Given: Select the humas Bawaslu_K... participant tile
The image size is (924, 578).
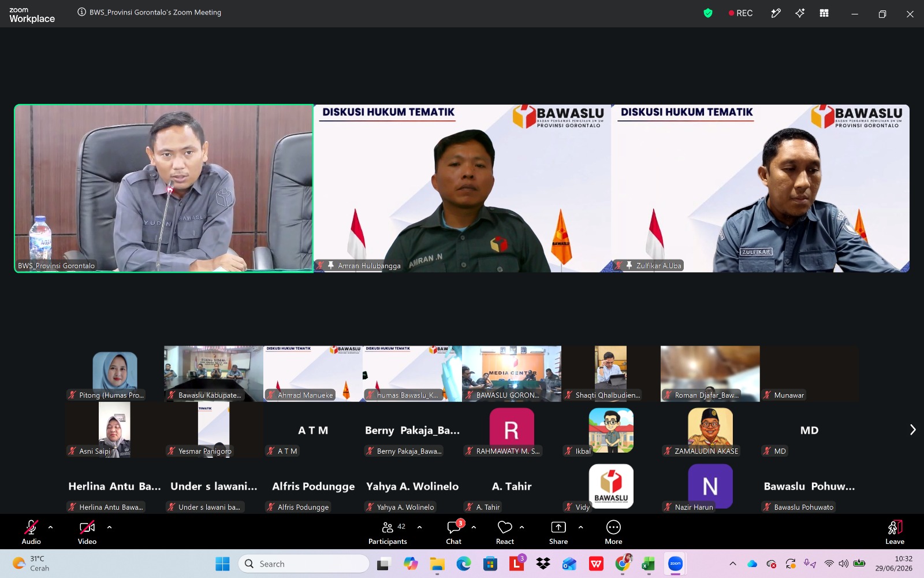Looking at the screenshot, I should tap(412, 373).
